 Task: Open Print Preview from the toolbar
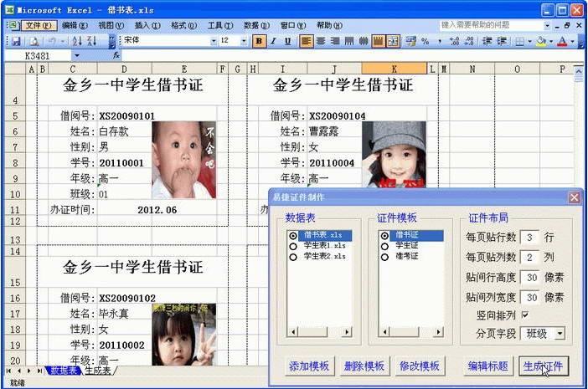(34, 41)
